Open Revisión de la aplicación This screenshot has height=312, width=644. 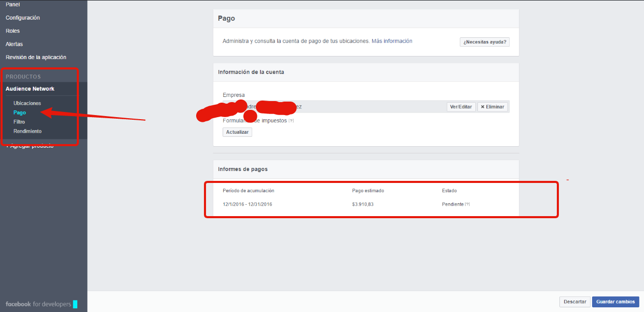[36, 57]
